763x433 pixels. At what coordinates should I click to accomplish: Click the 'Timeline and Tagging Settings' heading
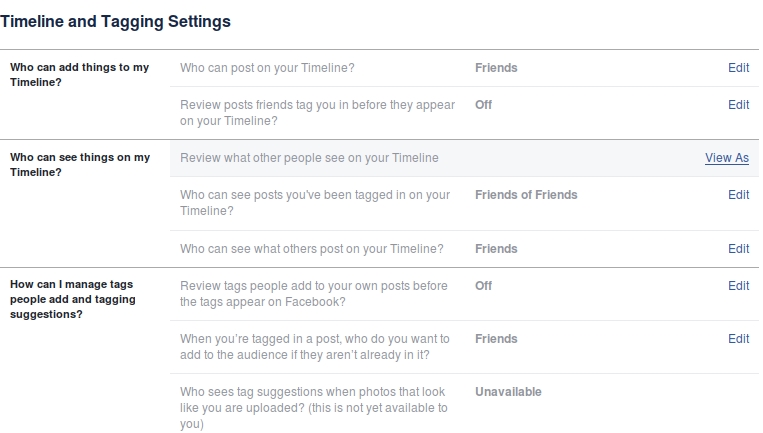coord(115,20)
